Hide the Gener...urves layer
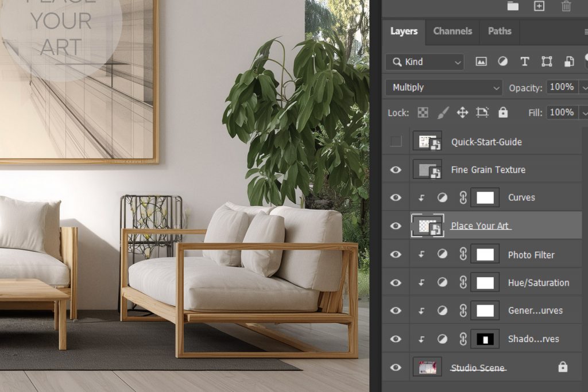Image resolution: width=588 pixels, height=392 pixels. (x=396, y=311)
